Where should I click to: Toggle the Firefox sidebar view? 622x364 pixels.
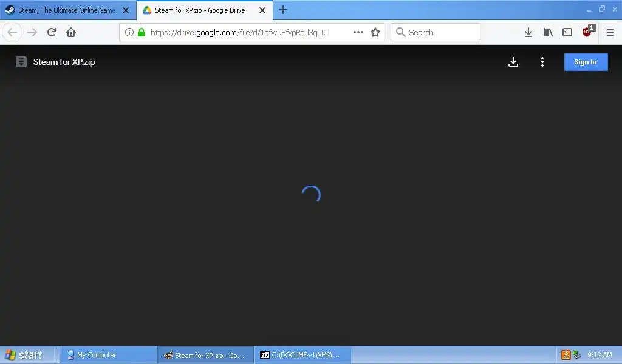[567, 32]
